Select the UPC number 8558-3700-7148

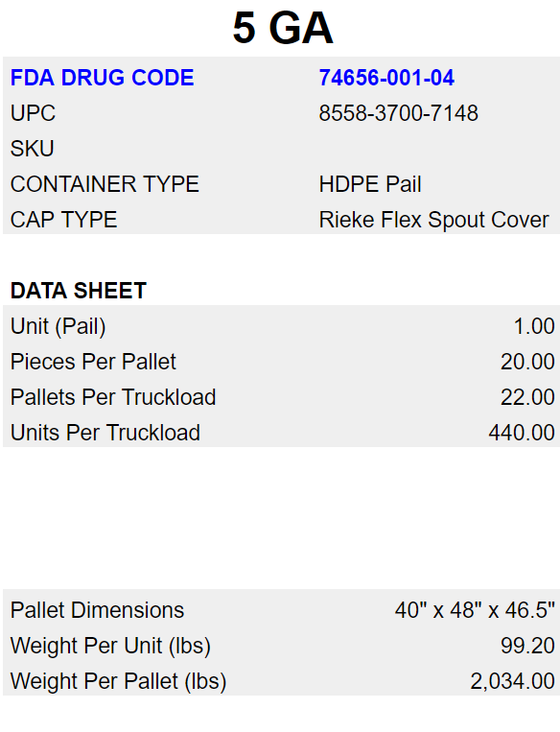(399, 113)
